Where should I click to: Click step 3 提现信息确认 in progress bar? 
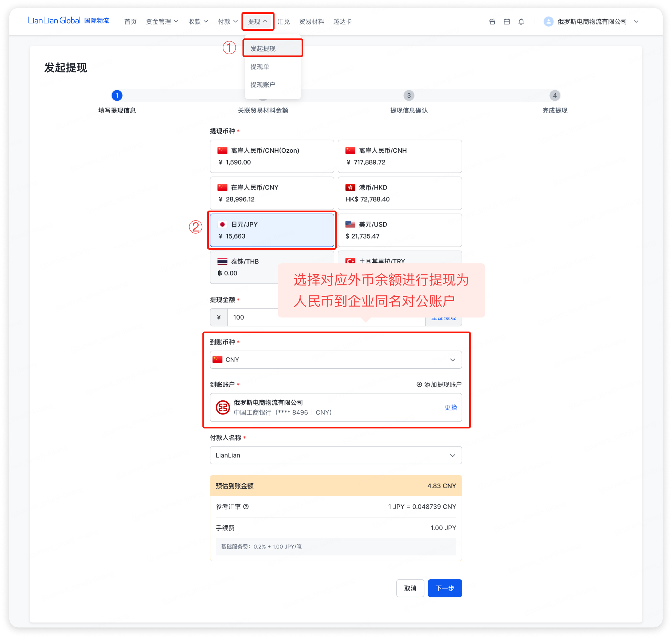408,96
